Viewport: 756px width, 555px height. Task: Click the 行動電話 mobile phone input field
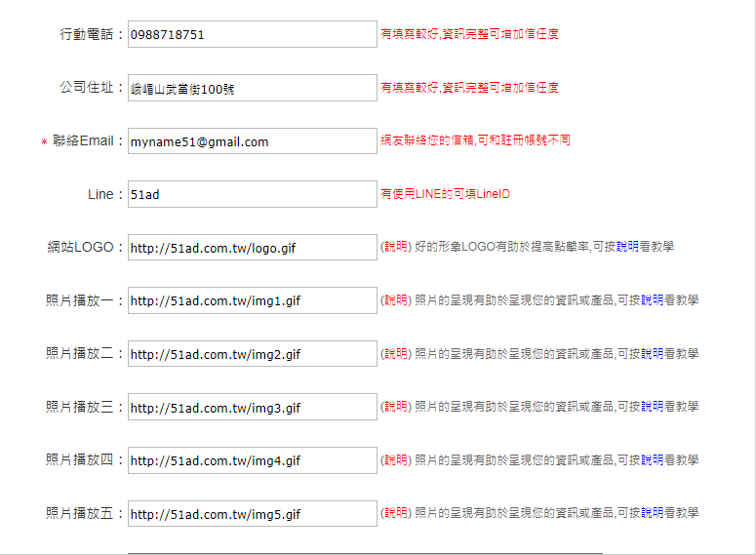point(252,34)
